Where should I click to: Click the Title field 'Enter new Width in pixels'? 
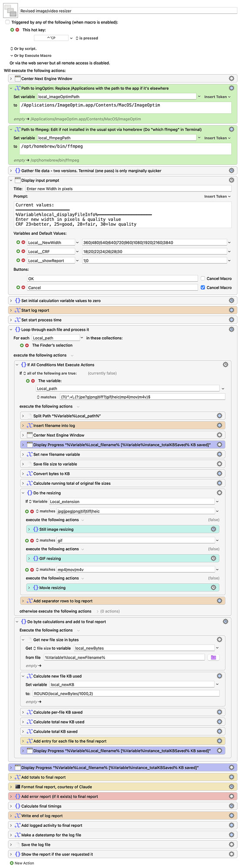point(128,189)
